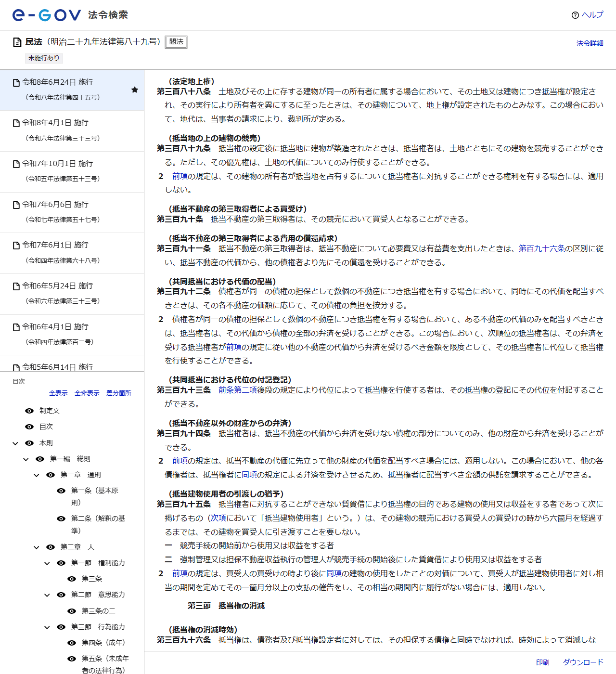Viewport: 616px width, 674px height.
Task: Toggle eye for 第一節 権利能力
Action: 61,563
